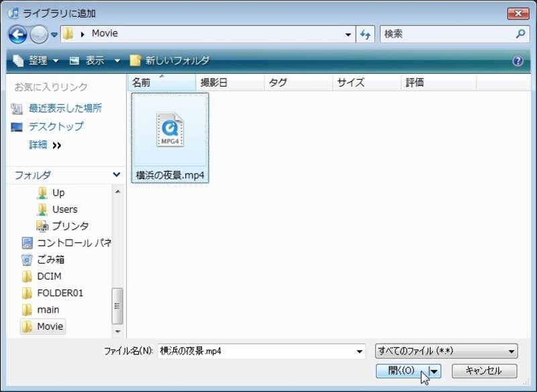This screenshot has width=537, height=392.
Task: Click the refresh icon beside the address bar
Action: pos(364,34)
